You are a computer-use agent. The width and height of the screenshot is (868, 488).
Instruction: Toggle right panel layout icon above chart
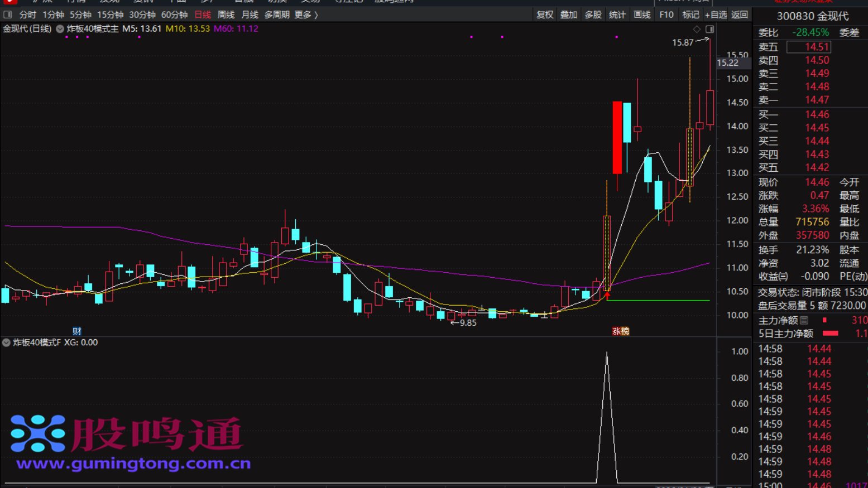709,29
